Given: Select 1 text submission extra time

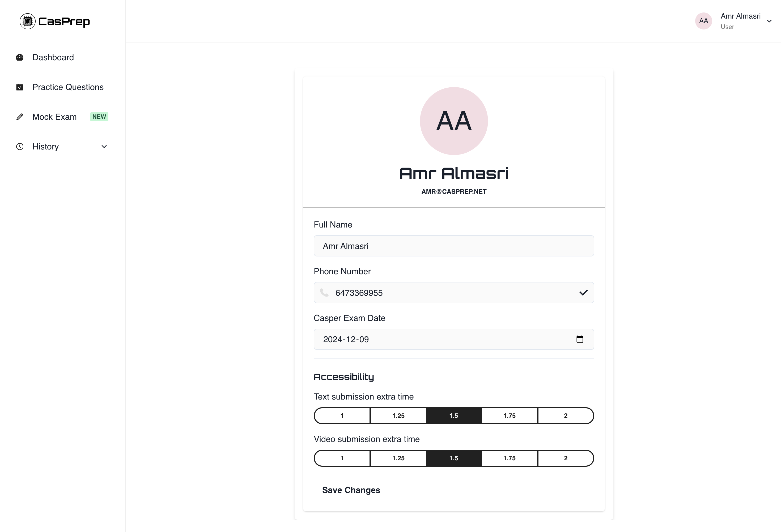Looking at the screenshot, I should pyautogui.click(x=342, y=415).
